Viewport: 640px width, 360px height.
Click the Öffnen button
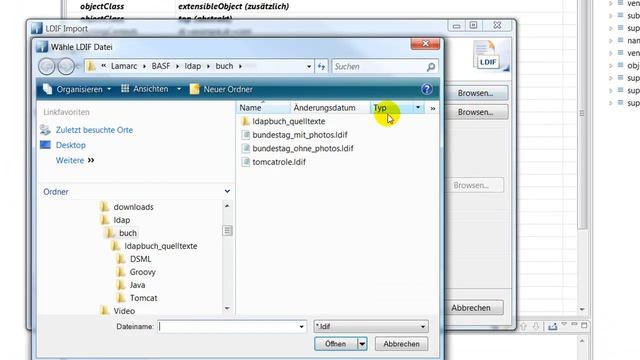point(336,344)
